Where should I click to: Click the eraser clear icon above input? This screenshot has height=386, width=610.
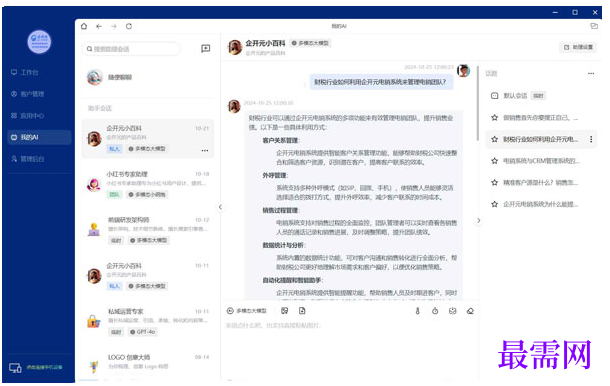click(470, 311)
